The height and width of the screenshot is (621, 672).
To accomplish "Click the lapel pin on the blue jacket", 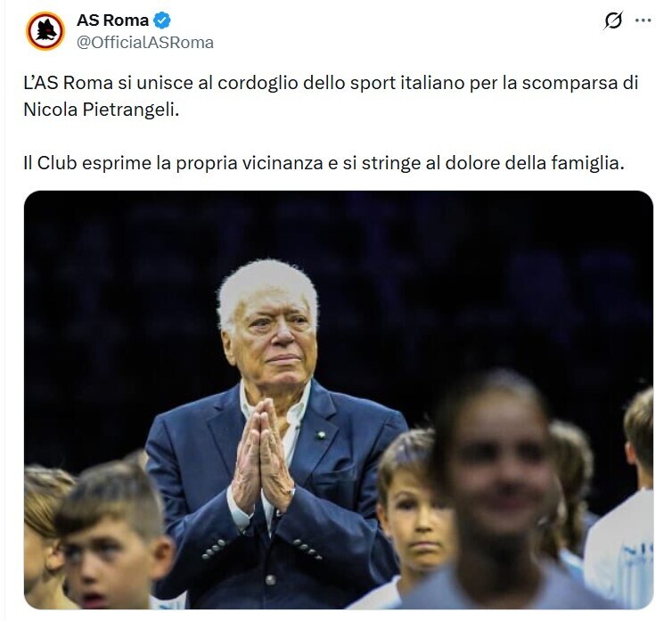I will click(321, 436).
